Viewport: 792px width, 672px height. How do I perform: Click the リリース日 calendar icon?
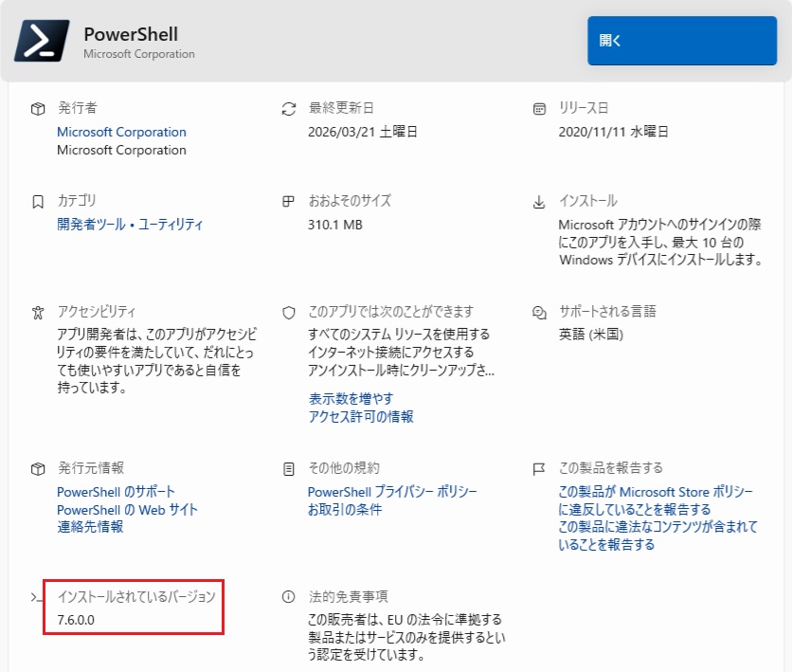coord(539,109)
